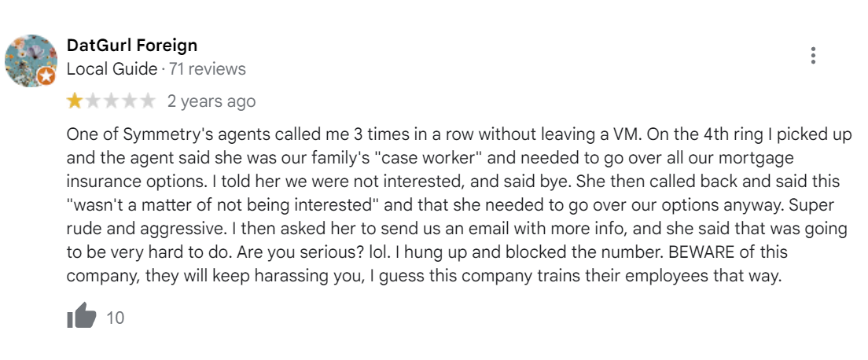Like the review using the thumbs-up icon
Screen dimensions: 868x360
point(82,315)
